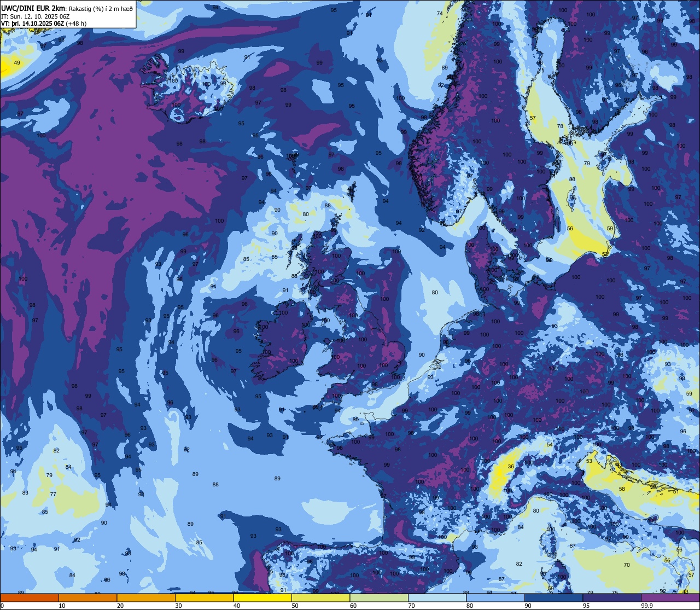Click the '36' humidity value over the Alps
The height and width of the screenshot is (610, 700).
pyautogui.click(x=511, y=467)
